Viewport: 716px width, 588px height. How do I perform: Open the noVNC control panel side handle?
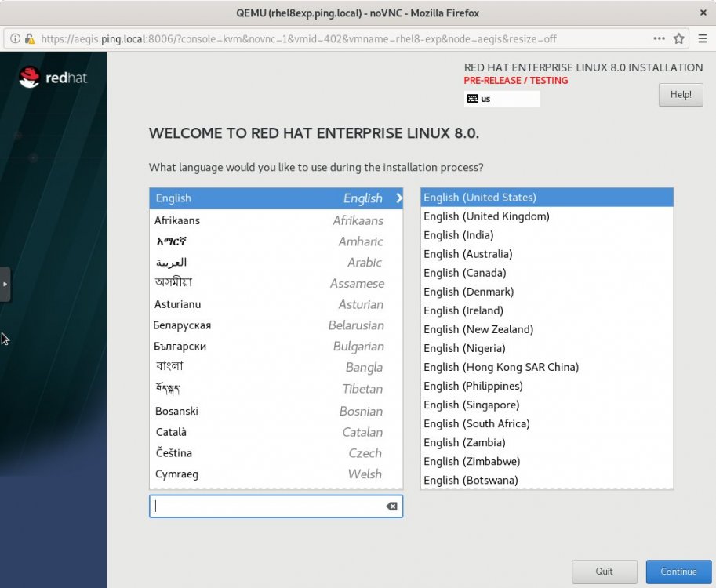point(5,285)
